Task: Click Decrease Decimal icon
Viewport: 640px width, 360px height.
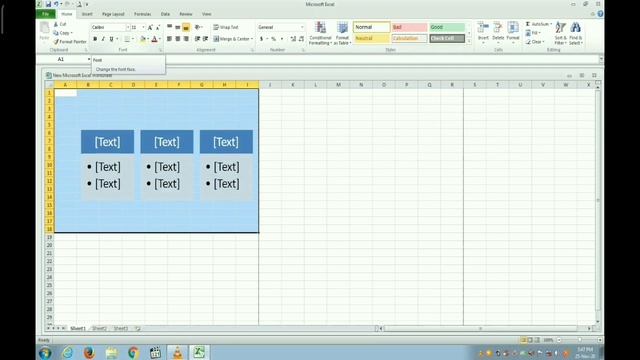Action: [x=301, y=39]
